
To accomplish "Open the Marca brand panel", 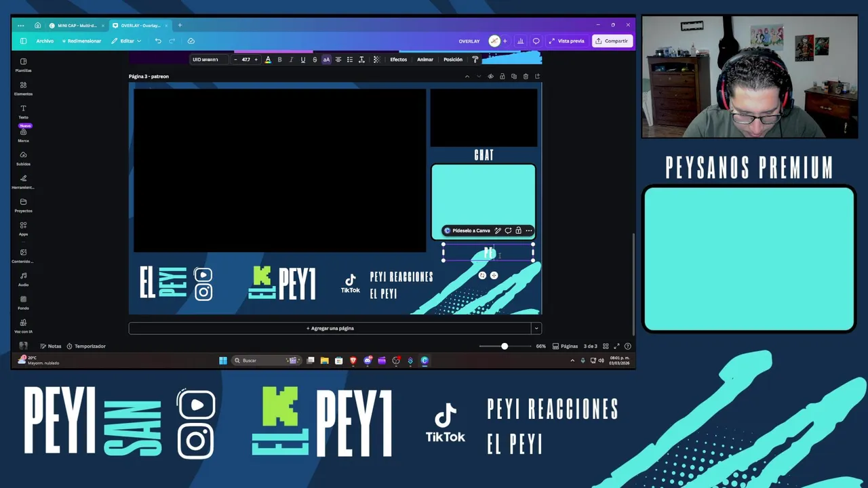I will point(23,135).
